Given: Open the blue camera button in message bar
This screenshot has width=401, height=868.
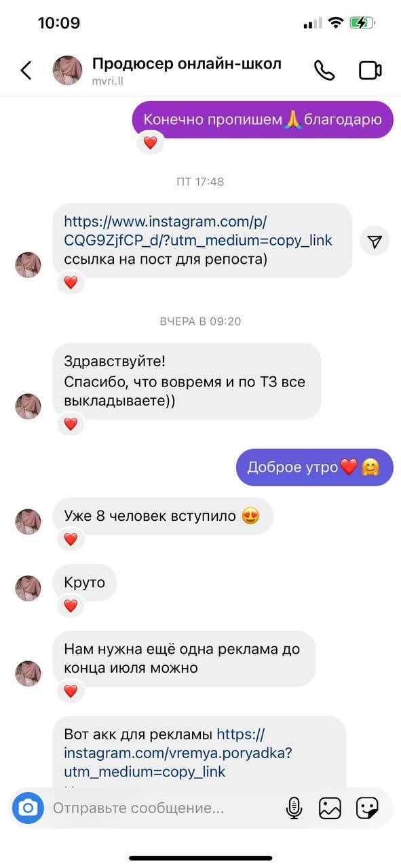Looking at the screenshot, I should (x=28, y=808).
